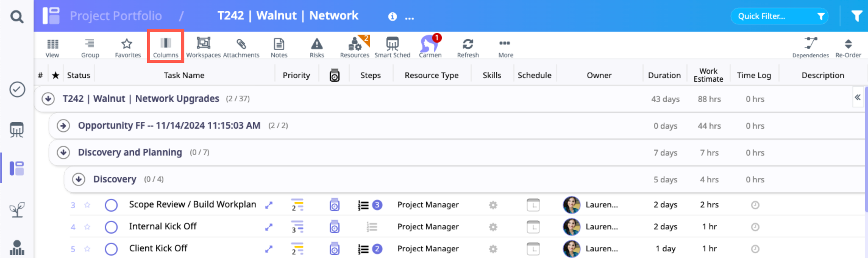Mark Internal Kick Off status circle
This screenshot has width=868, height=266.
coord(111,227)
